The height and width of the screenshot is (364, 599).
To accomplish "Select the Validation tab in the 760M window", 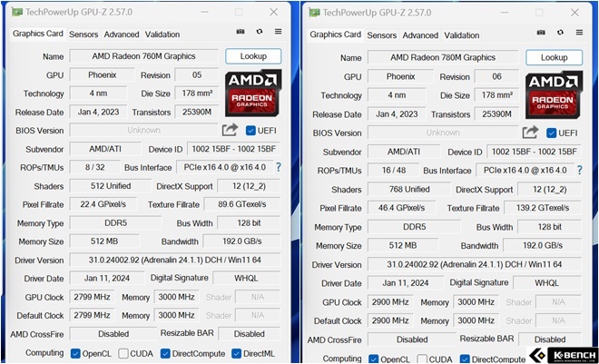I will pos(162,34).
